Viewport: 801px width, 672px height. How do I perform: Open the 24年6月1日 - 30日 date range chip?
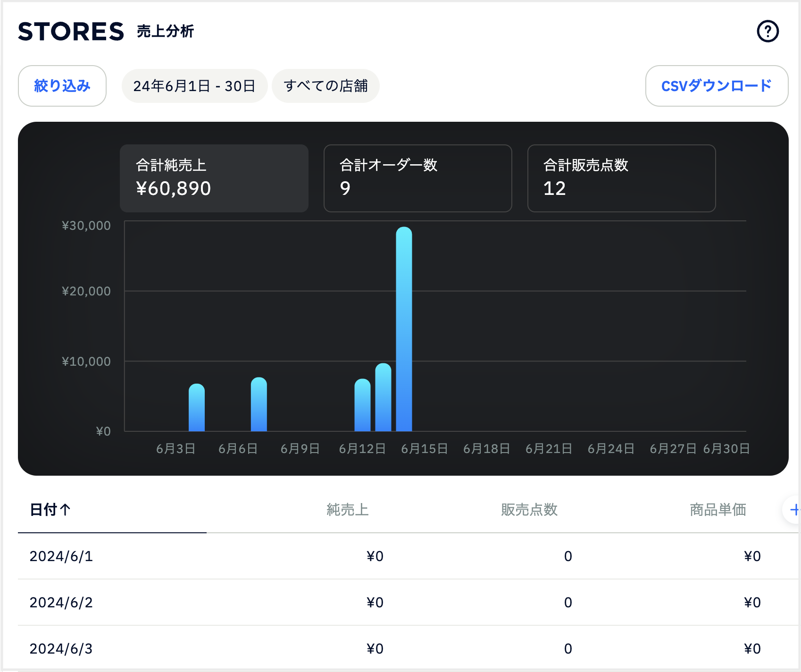194,86
